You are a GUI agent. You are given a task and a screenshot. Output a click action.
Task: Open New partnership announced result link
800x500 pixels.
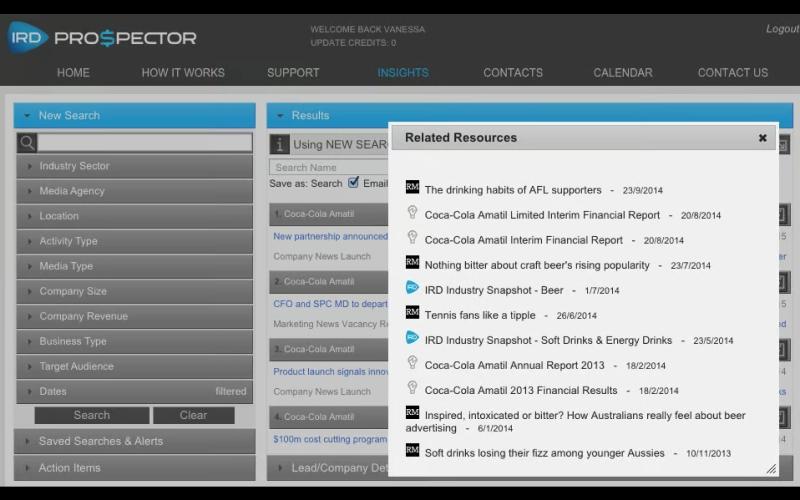point(331,236)
